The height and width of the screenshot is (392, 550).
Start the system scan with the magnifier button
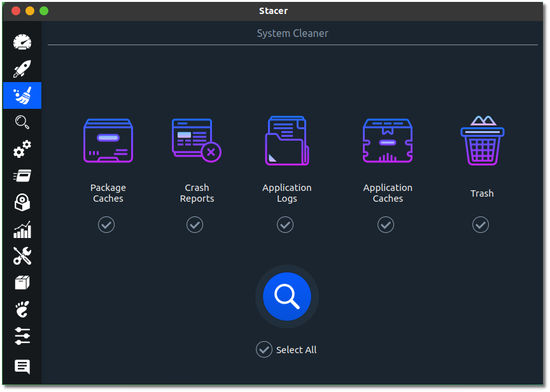[286, 296]
